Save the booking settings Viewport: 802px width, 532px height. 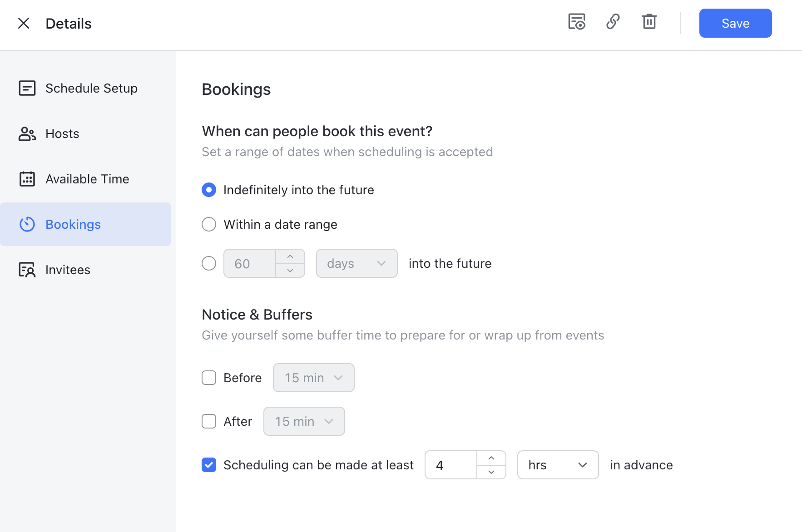coord(735,23)
